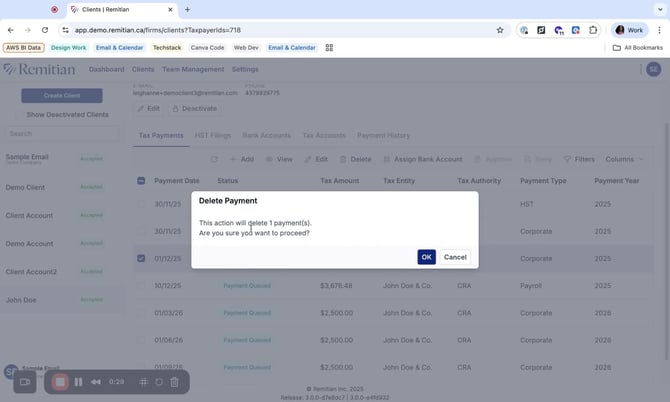
Task: Open the All Bookmarks folder
Action: (636, 47)
